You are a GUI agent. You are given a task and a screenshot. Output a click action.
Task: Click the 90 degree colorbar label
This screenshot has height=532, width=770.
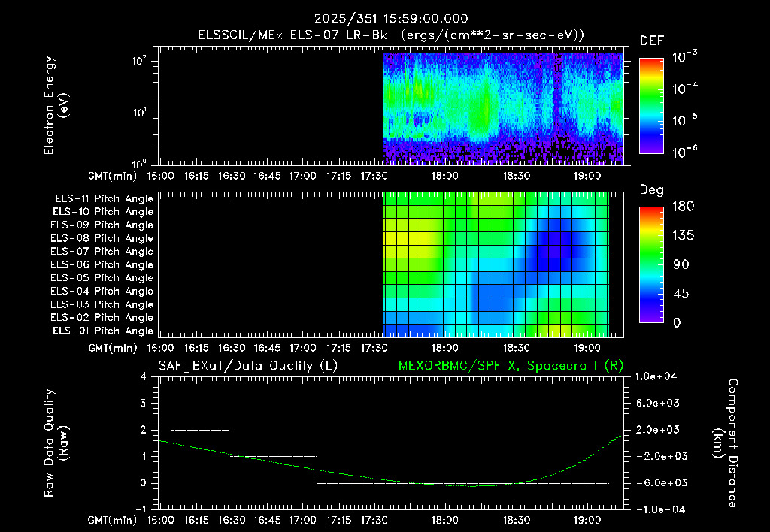(x=681, y=264)
